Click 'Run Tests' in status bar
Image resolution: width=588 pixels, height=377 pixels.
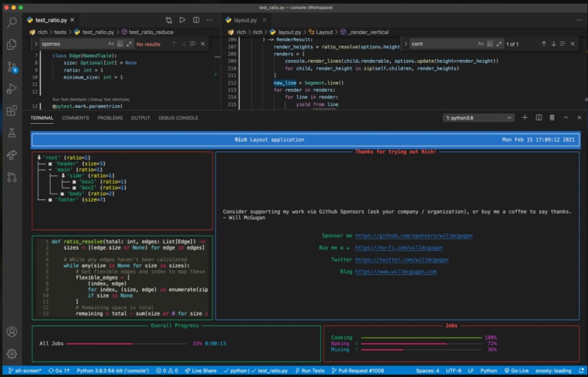click(310, 371)
